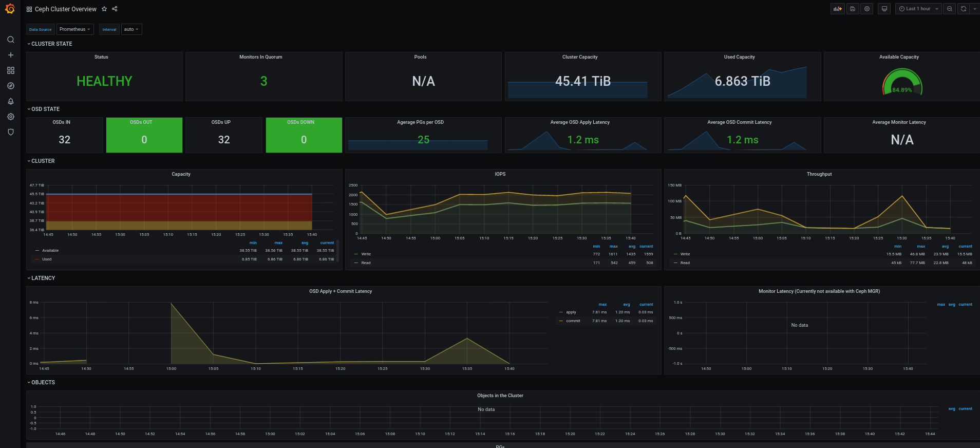Open the OSD Apply + Commit Latency panel menu
This screenshot has height=448, width=980.
340,291
